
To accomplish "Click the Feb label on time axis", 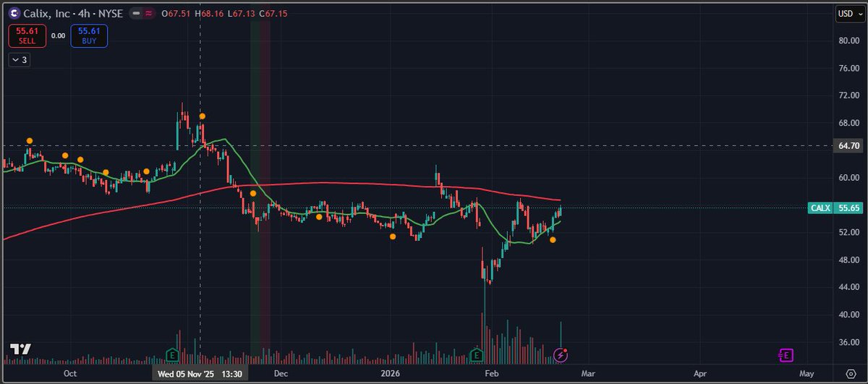I will (x=492, y=374).
